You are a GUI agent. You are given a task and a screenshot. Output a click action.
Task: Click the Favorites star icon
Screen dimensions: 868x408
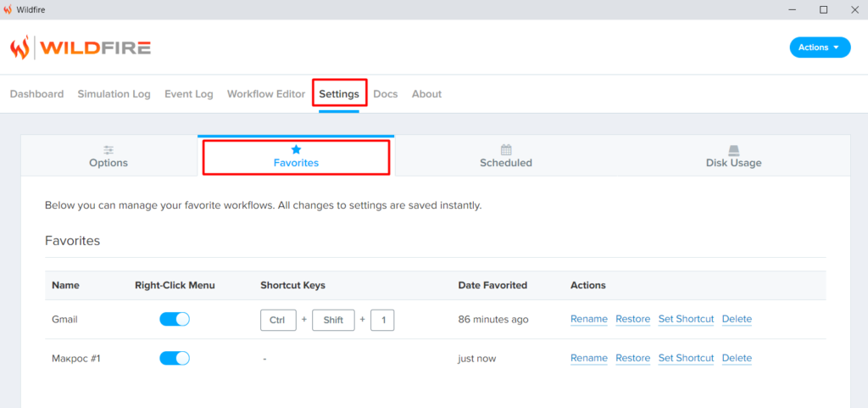296,149
